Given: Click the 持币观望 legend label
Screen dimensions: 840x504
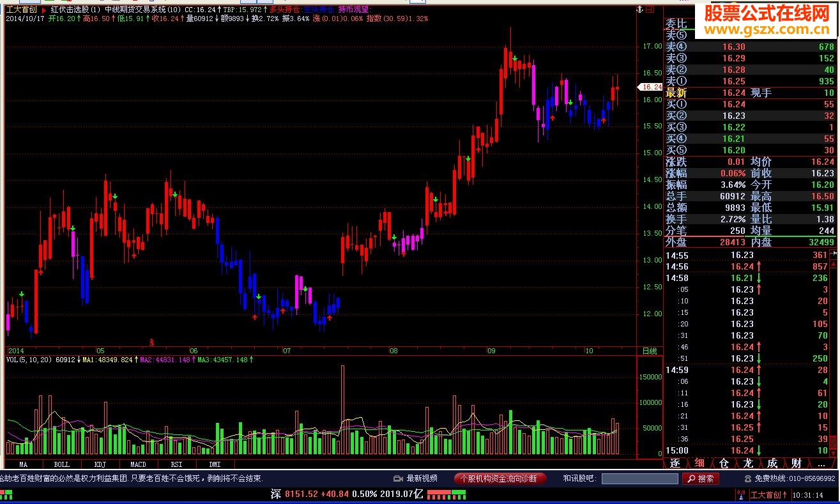Looking at the screenshot, I should point(353,10).
